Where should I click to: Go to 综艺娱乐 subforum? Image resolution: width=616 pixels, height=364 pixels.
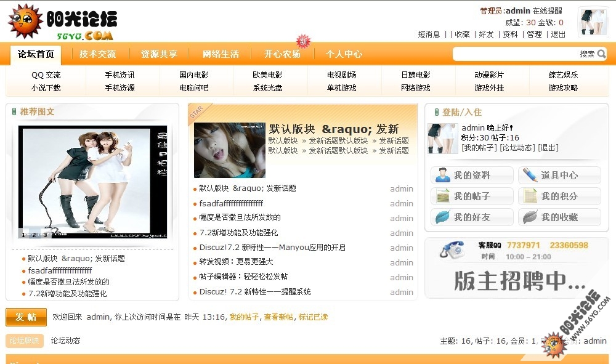(564, 75)
